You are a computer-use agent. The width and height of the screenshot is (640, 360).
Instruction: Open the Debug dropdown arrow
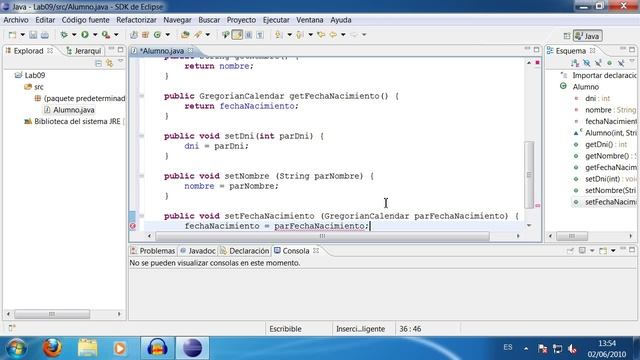click(74, 35)
